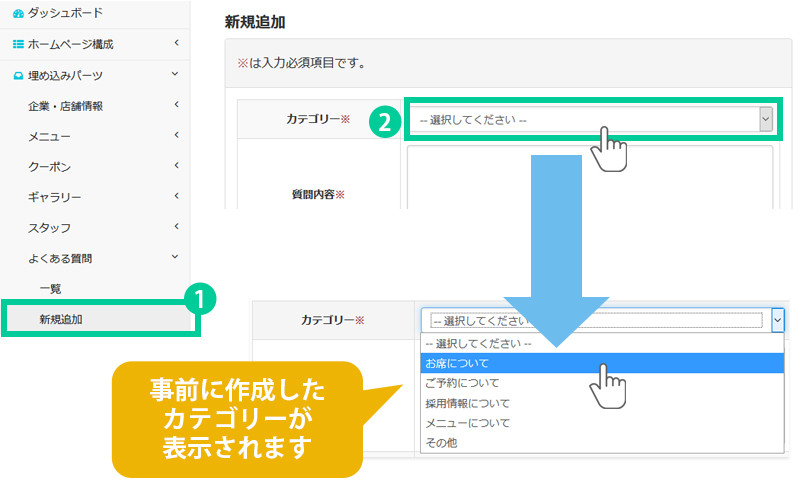Click the embedded parts icon
Viewport: 800px width, 500px height.
tap(17, 75)
